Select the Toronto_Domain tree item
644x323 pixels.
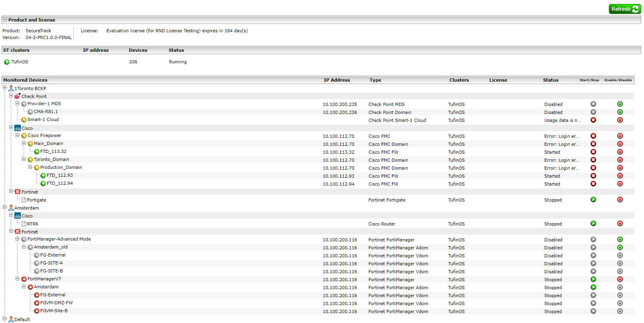51,160
